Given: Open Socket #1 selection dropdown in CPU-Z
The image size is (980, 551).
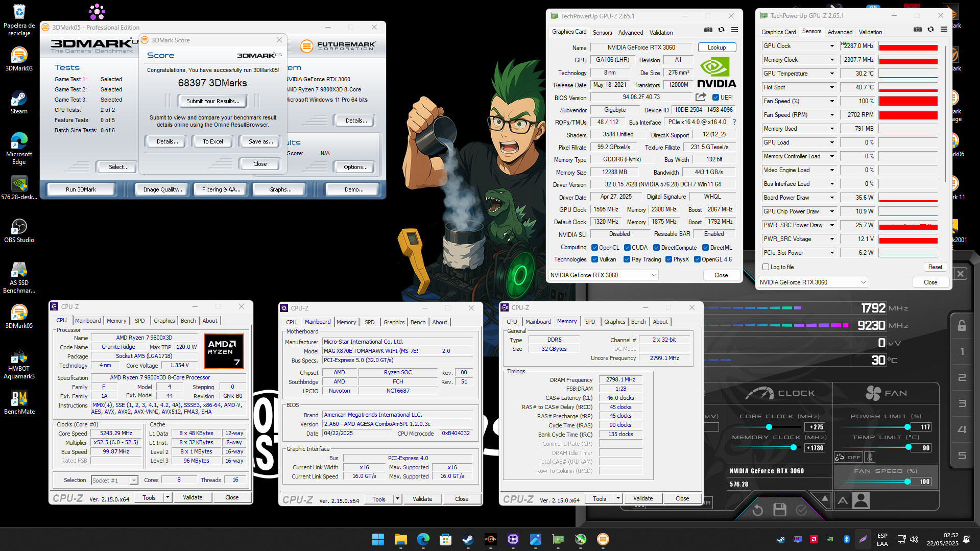Looking at the screenshot, I should pyautogui.click(x=115, y=481).
